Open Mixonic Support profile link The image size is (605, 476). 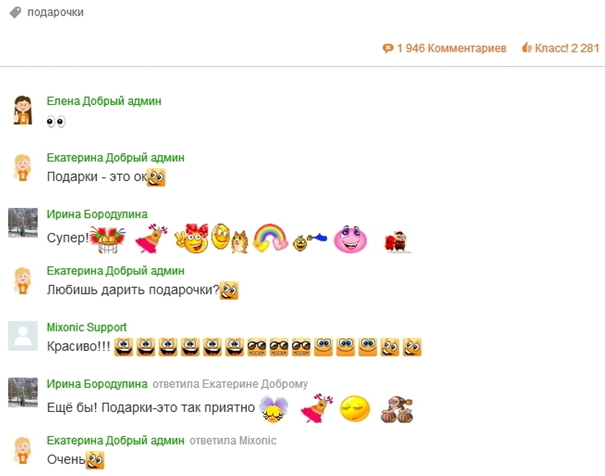[x=86, y=327]
